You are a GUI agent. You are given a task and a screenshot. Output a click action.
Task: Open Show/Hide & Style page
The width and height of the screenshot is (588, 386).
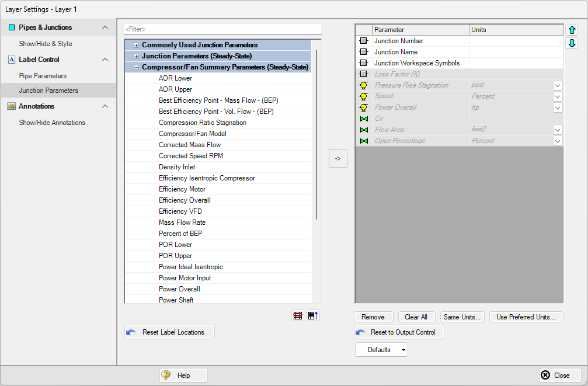(x=46, y=44)
